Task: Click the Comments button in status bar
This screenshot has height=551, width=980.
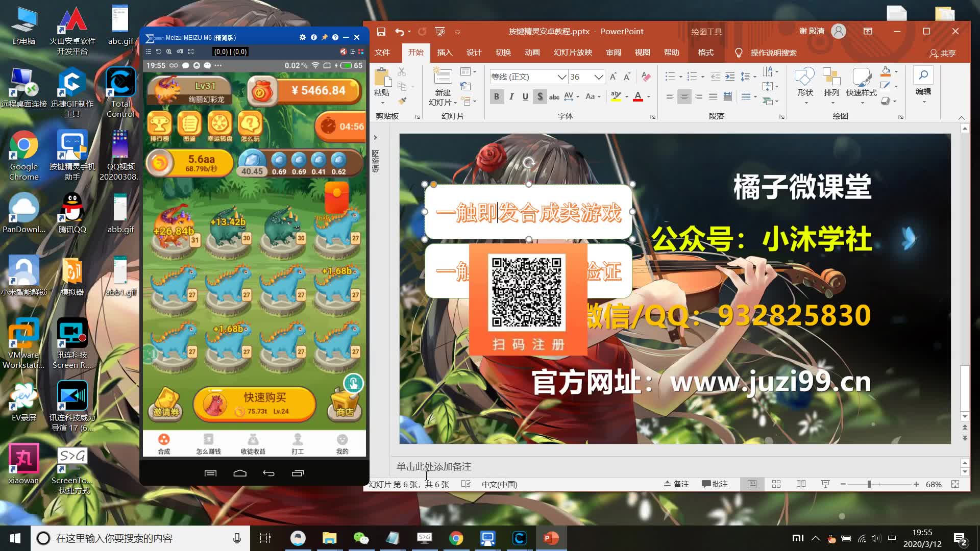Action: (x=715, y=484)
